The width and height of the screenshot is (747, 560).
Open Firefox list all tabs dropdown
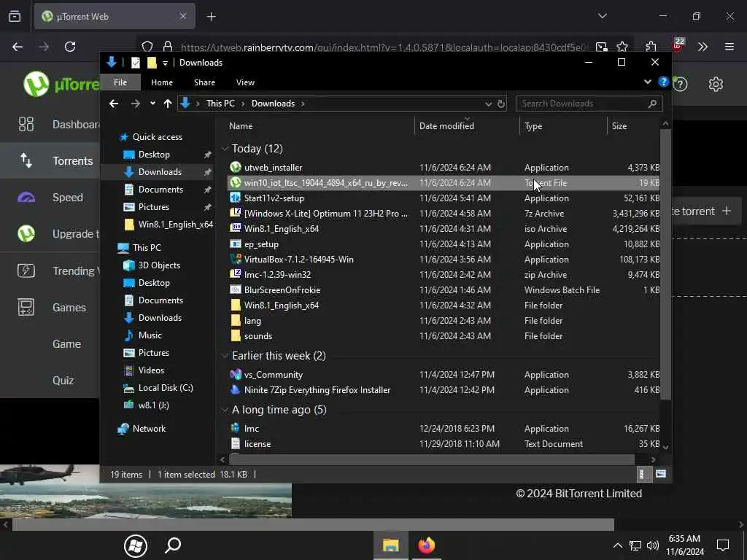pyautogui.click(x=602, y=16)
